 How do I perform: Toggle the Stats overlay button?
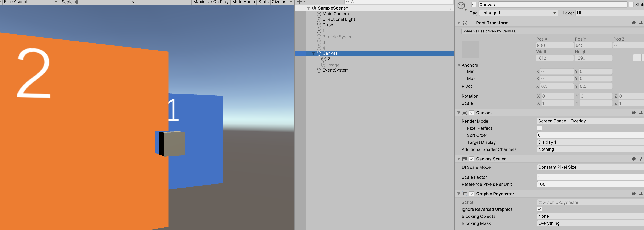pos(263,2)
